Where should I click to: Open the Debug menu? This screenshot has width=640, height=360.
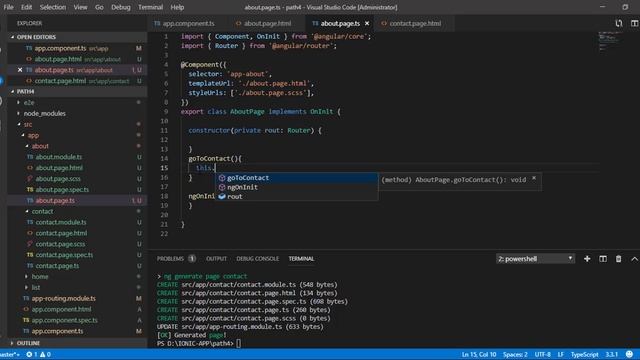point(121,7)
